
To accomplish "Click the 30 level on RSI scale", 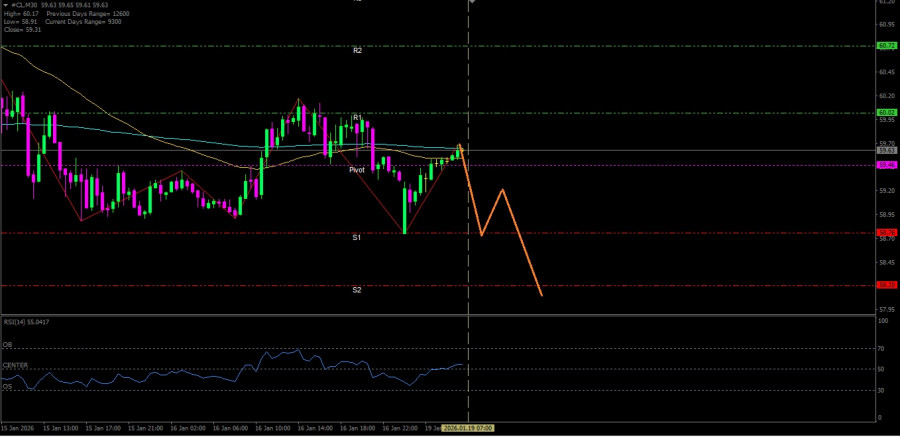I will point(882,390).
